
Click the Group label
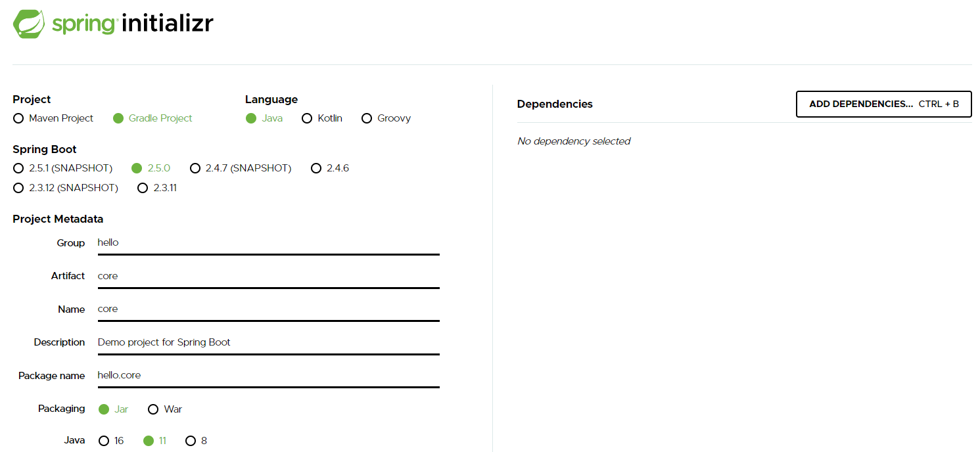pos(71,243)
